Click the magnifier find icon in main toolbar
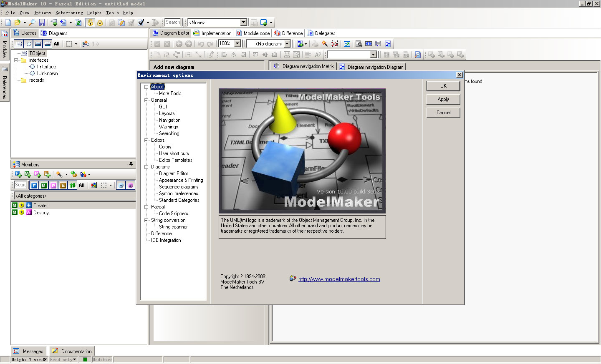The image size is (601, 364). tap(32, 23)
